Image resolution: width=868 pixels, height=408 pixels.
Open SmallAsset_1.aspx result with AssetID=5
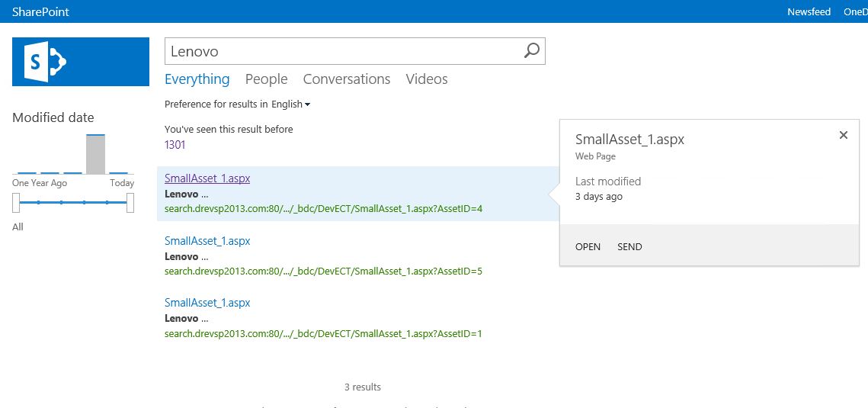(x=207, y=241)
